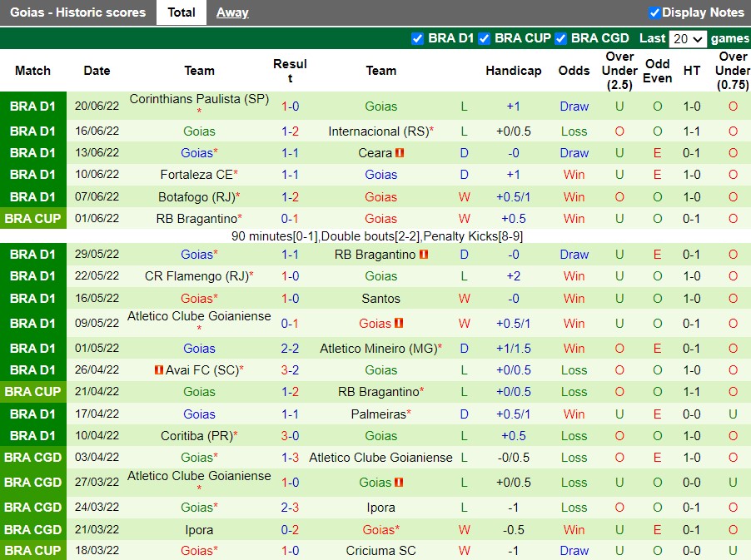Click Atletico Mineiro (MG) team name
Screen dimensions: 751x560
378,349
